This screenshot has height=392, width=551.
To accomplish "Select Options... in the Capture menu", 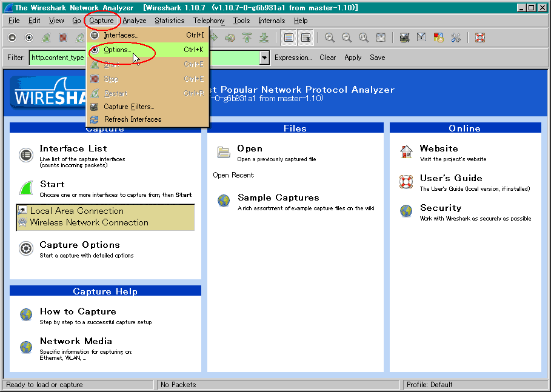I will 118,50.
